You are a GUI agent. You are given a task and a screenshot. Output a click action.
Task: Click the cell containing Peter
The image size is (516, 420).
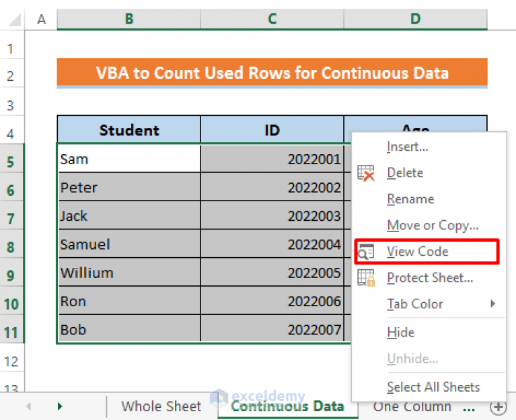(129, 187)
